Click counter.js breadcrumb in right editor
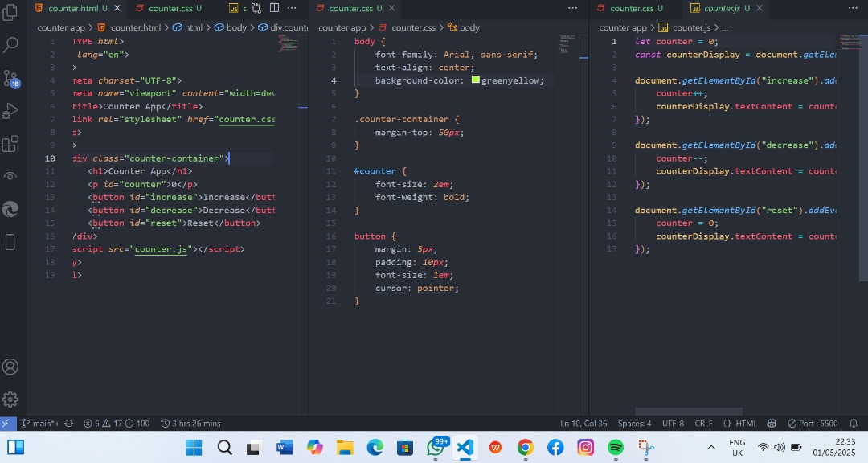 686,27
